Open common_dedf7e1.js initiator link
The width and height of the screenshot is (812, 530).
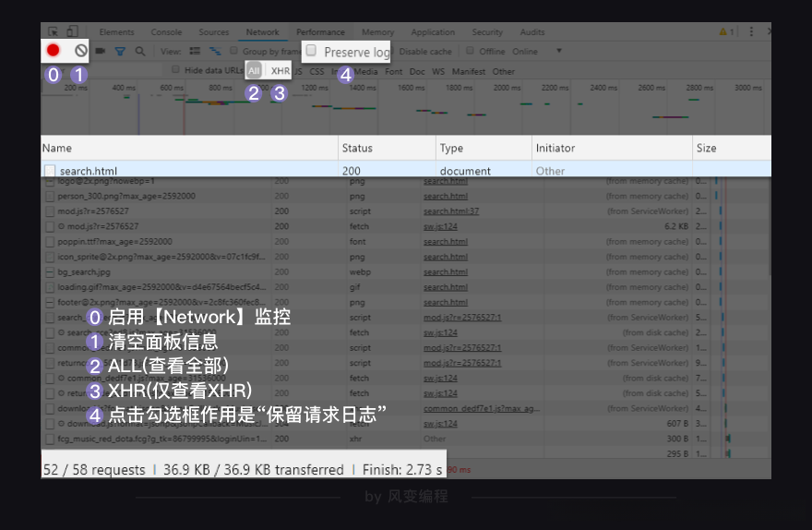pos(482,409)
